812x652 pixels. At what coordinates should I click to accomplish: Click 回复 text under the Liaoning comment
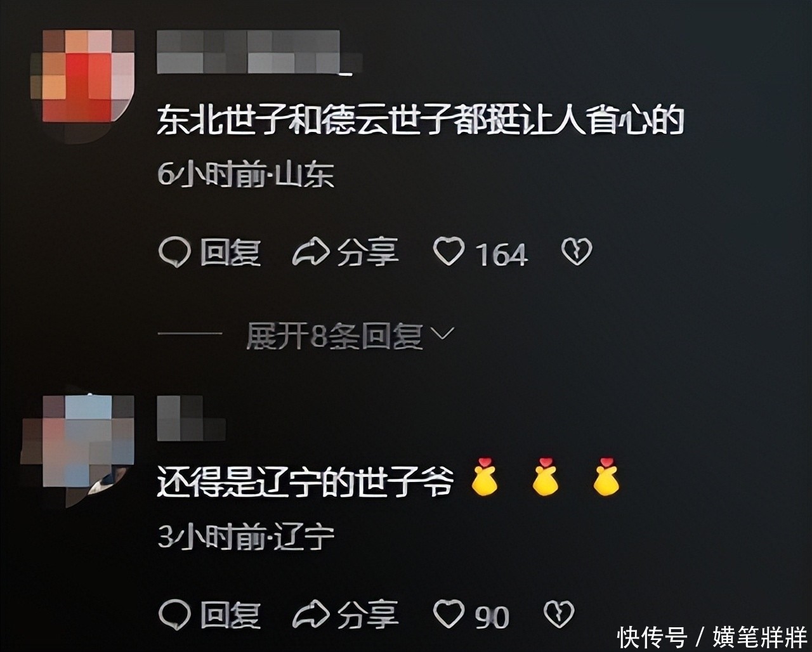click(231, 615)
